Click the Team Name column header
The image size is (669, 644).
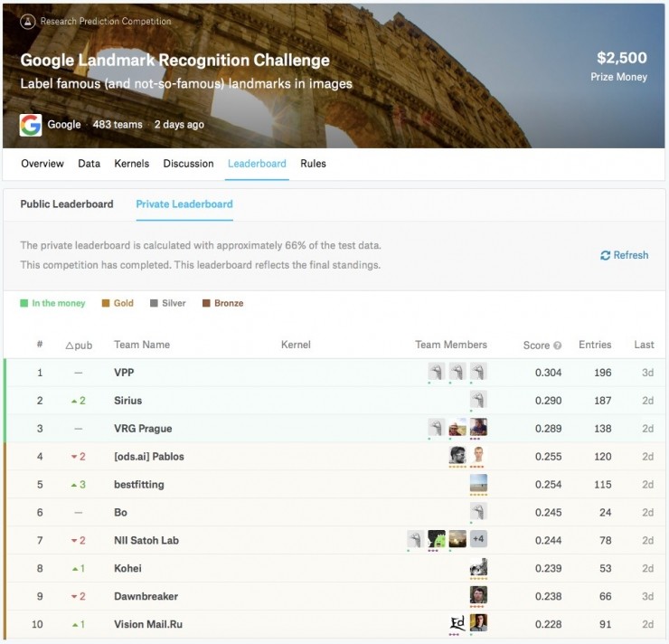(x=142, y=345)
